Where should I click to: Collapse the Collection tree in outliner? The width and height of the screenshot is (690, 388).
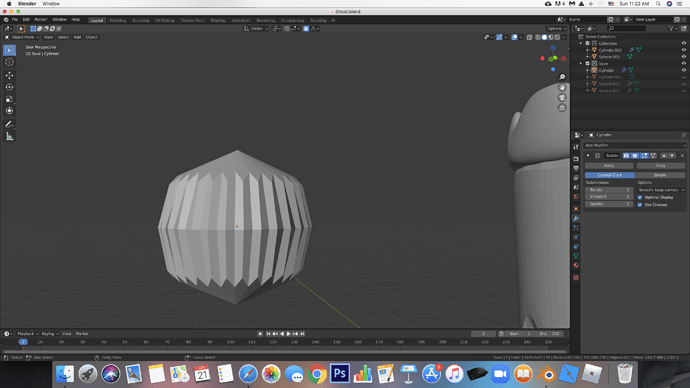pos(581,44)
